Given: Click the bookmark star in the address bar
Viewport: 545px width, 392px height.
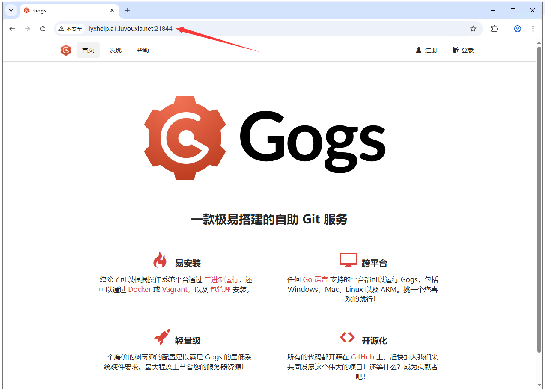Looking at the screenshot, I should tap(473, 28).
